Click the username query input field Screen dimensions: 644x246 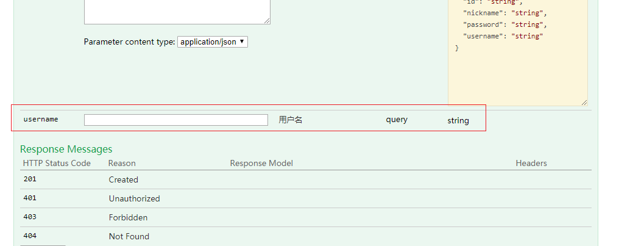coord(176,120)
